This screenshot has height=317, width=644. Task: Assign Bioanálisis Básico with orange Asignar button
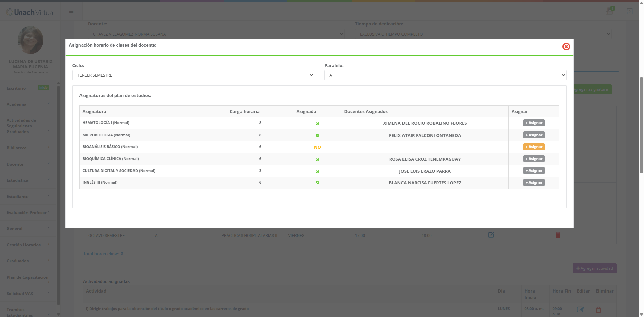(534, 147)
